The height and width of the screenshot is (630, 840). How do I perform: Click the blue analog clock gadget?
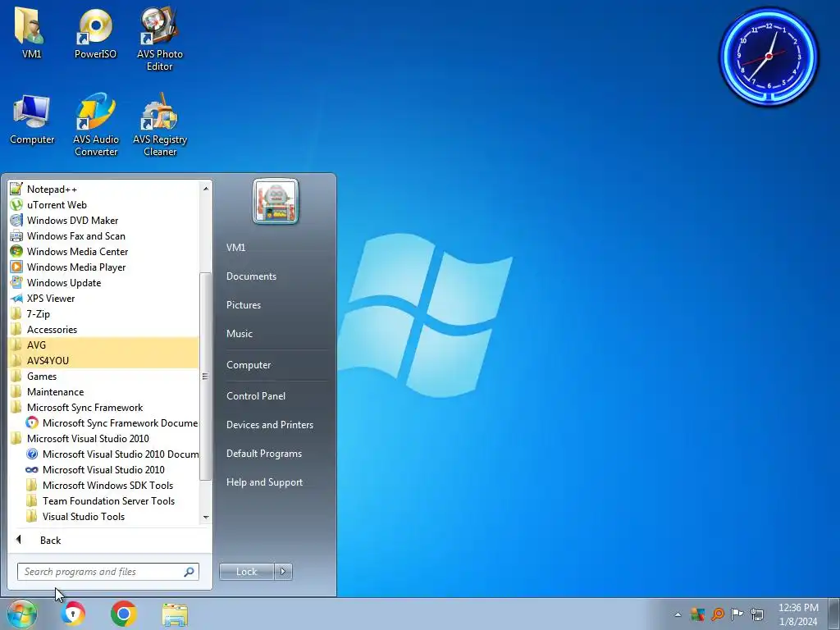coord(769,56)
